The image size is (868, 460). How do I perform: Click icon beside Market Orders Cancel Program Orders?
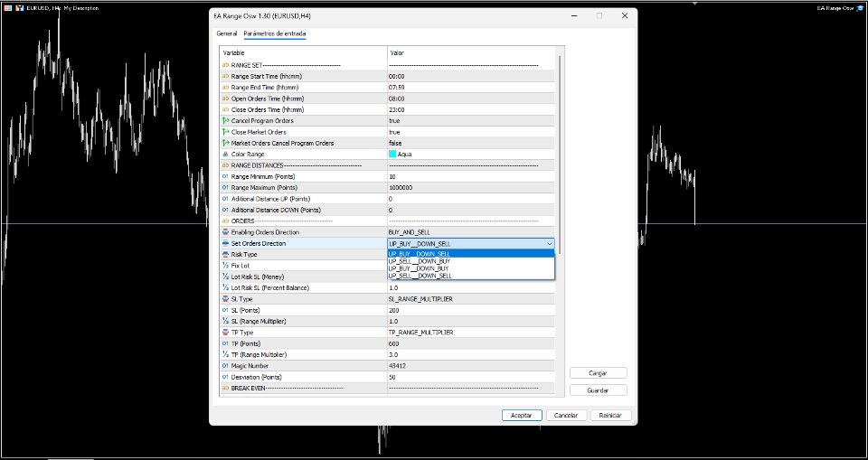(225, 143)
